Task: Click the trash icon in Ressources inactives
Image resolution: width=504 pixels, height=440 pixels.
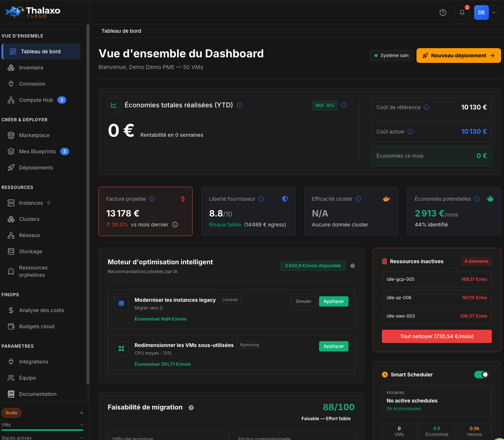Action: pyautogui.click(x=385, y=261)
